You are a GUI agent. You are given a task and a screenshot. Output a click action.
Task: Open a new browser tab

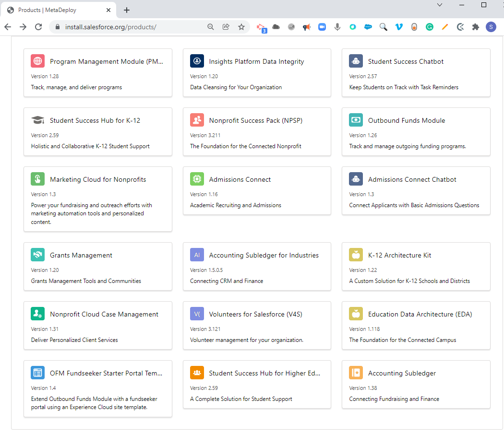127,10
